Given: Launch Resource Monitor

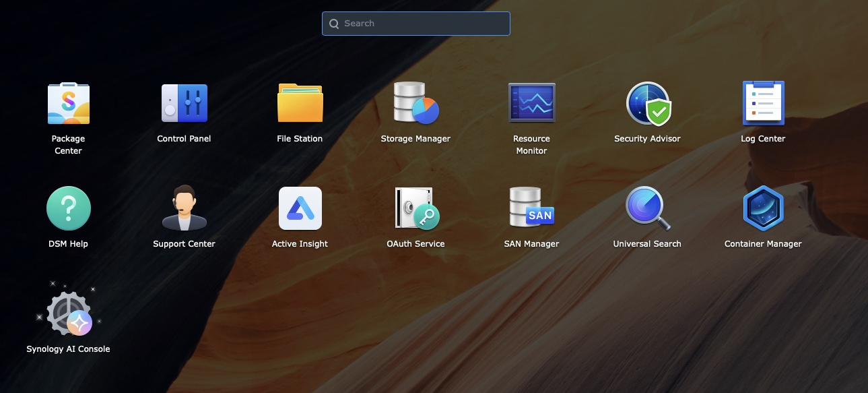Looking at the screenshot, I should pyautogui.click(x=531, y=103).
